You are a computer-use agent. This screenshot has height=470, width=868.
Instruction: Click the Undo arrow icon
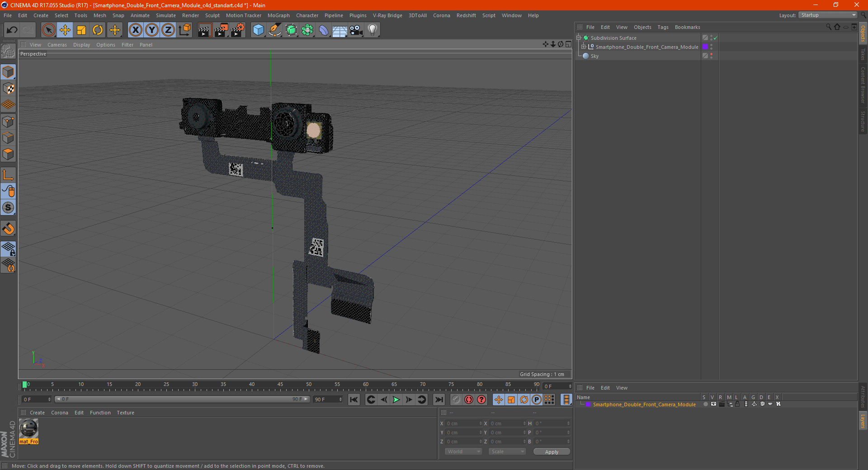click(12, 30)
